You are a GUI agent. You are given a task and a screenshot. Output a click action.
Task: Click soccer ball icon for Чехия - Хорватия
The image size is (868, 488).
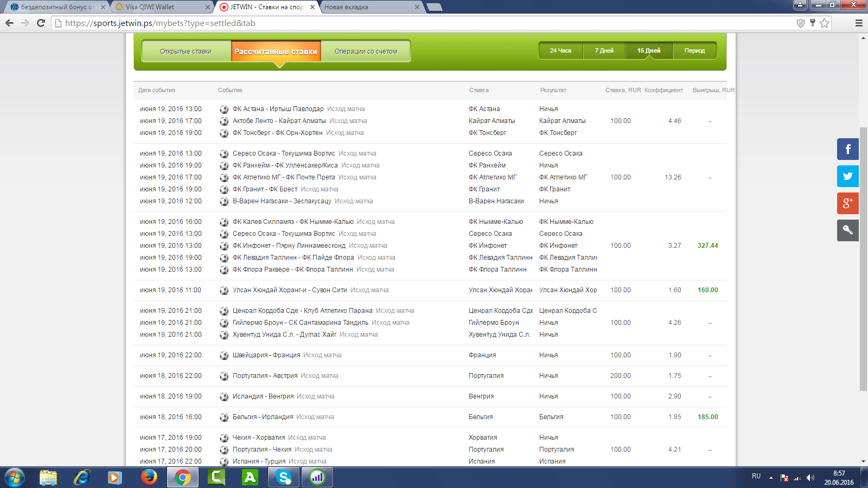(x=224, y=438)
